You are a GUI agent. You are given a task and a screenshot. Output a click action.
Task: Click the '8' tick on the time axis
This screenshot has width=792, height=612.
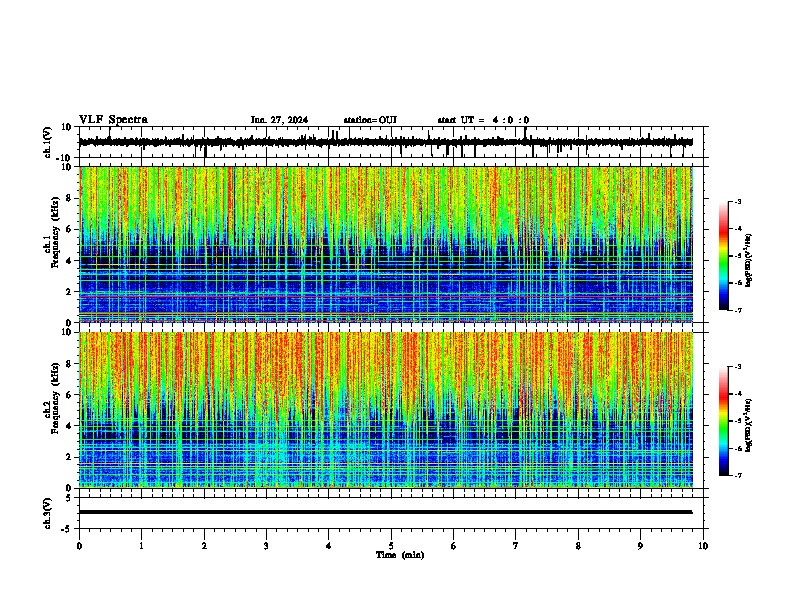578,546
